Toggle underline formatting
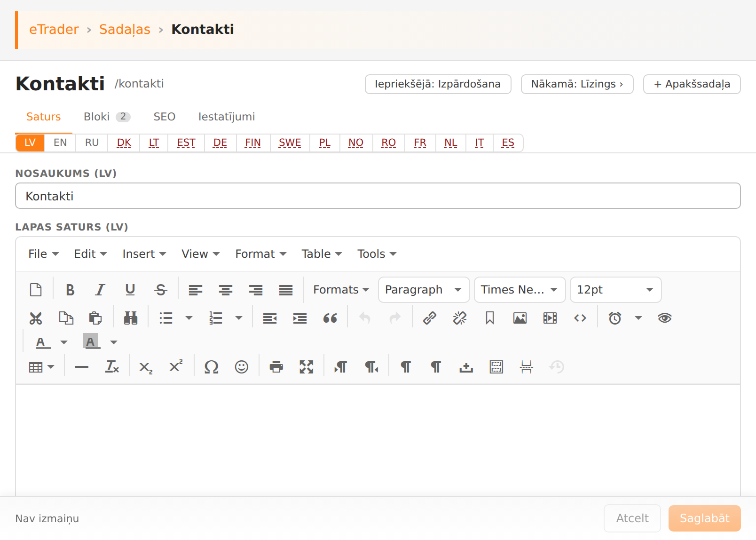Image resolution: width=756 pixels, height=540 pixels. [x=130, y=290]
